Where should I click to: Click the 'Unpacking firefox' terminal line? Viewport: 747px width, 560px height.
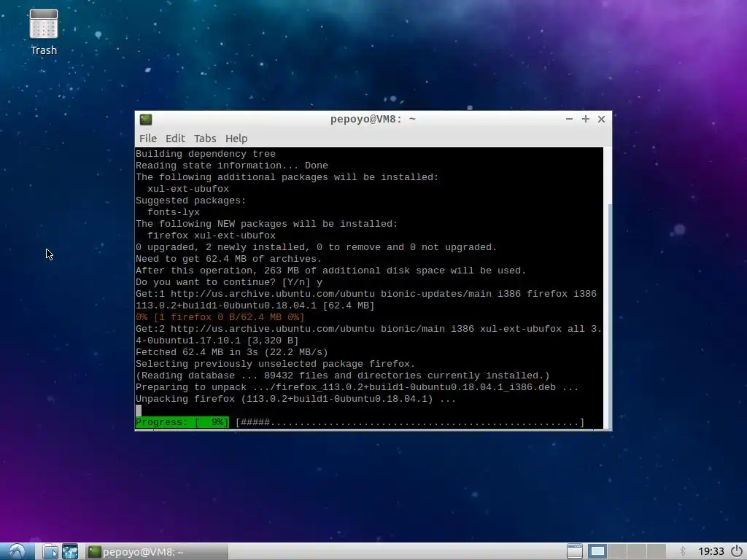[295, 399]
